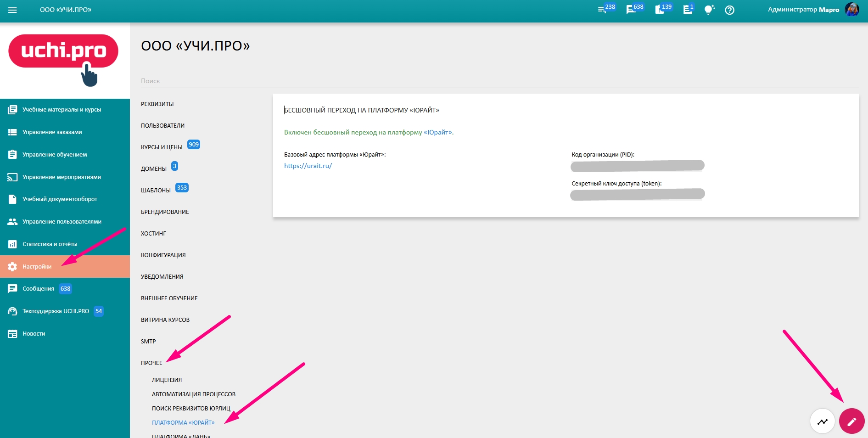This screenshot has width=868, height=438.
Task: Open the header icon with badge 1
Action: [688, 10]
